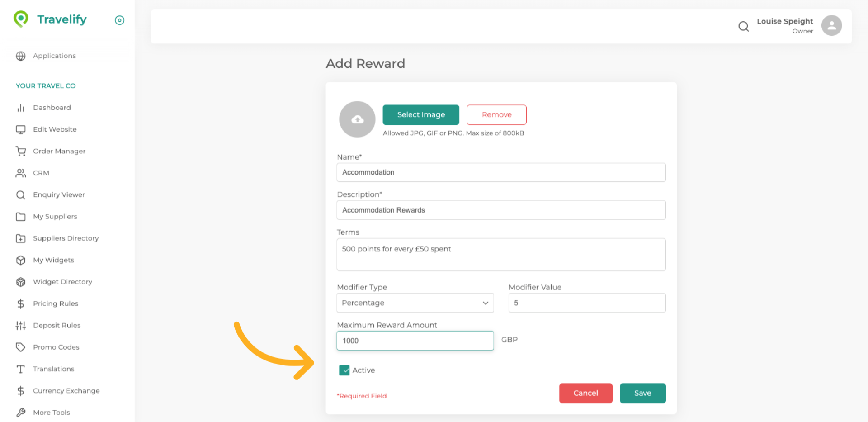Click the CRM people icon
Image resolution: width=868 pixels, height=422 pixels.
pos(21,173)
